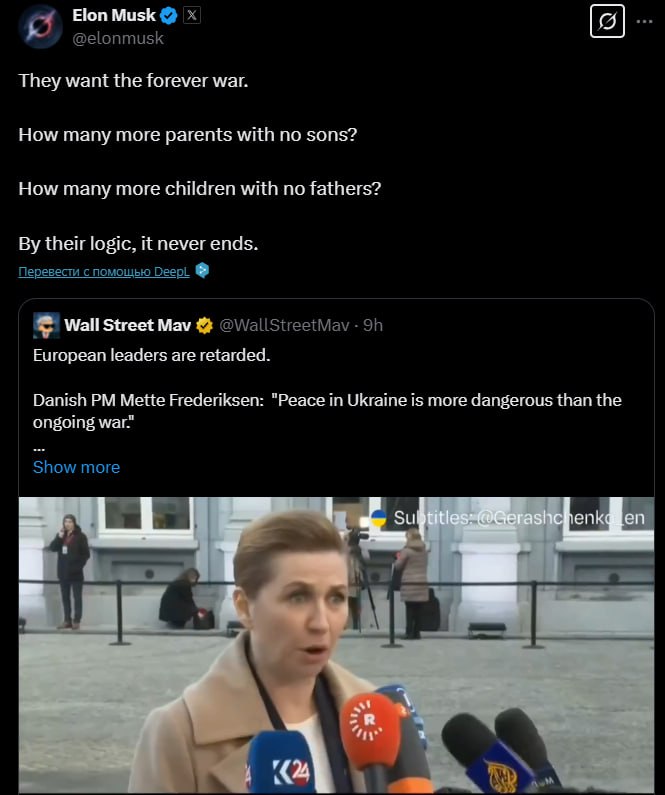This screenshot has height=795, width=665.
Task: Click the @elonmusk handle
Action: 117,38
